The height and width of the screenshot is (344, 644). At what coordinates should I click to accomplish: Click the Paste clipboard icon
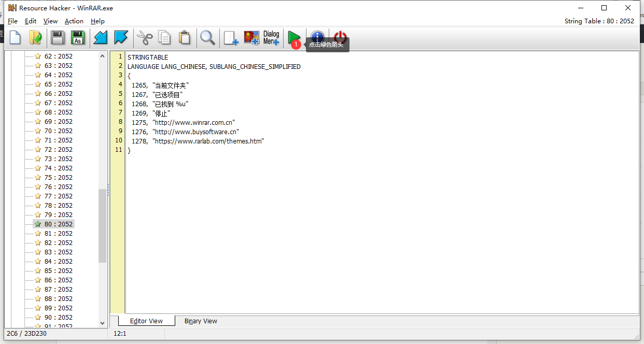click(184, 38)
